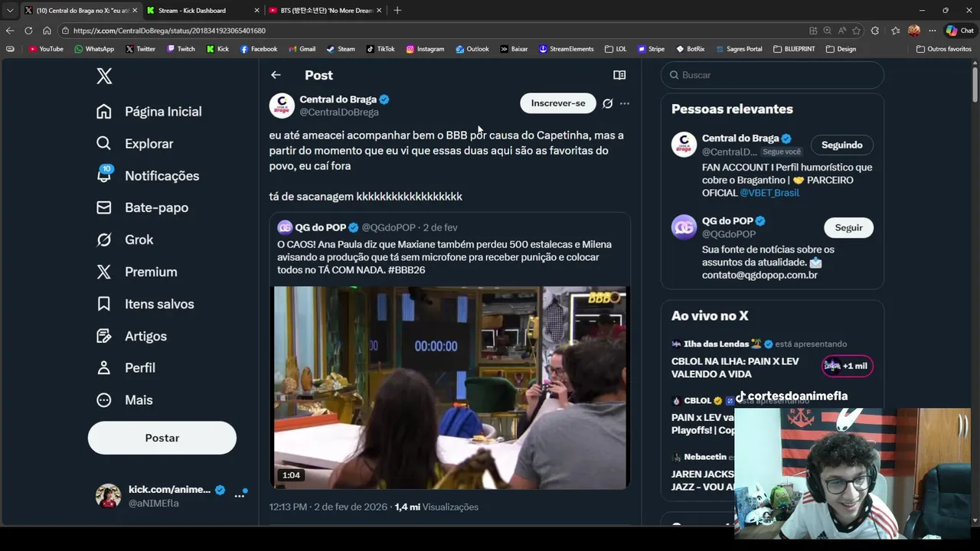Open WhatsApp bookmark
Image resolution: width=980 pixels, height=551 pixels.
tap(94, 49)
